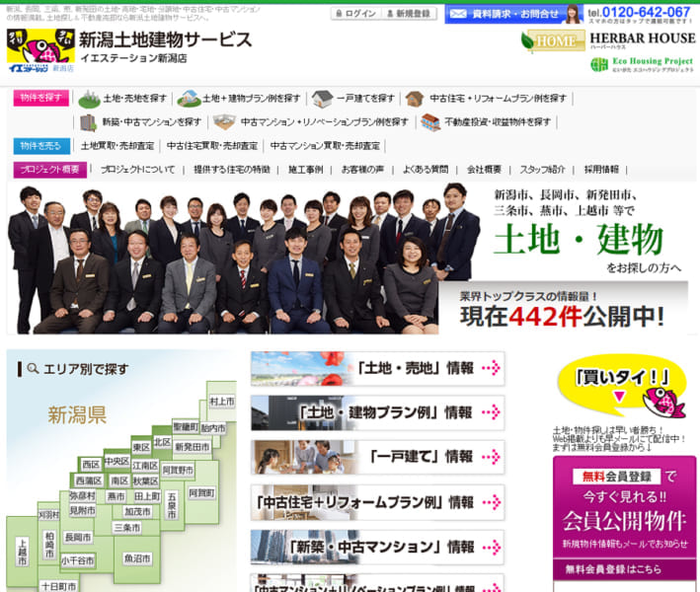Open 中古住宅買取・売却査定 link
Image resolution: width=700 pixels, height=592 pixels.
[x=212, y=146]
